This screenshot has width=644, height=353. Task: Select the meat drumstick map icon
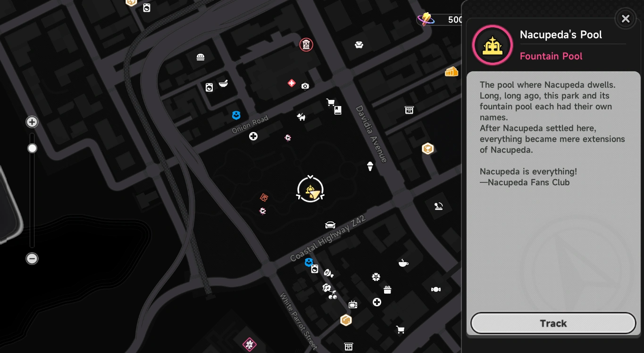[x=329, y=273]
